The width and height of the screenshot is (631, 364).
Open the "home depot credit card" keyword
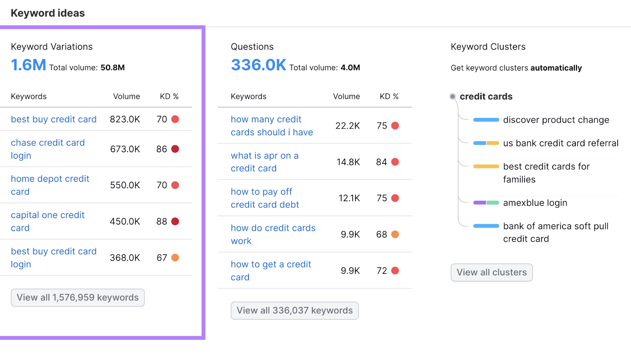coord(50,185)
